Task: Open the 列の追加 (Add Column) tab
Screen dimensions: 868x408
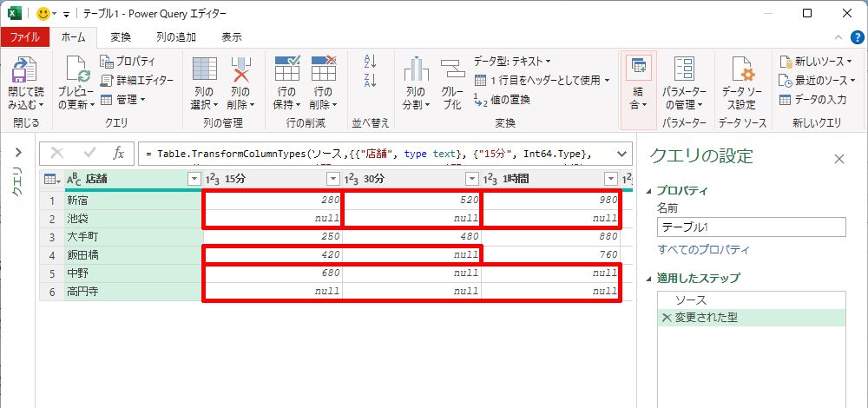Action: [x=175, y=36]
